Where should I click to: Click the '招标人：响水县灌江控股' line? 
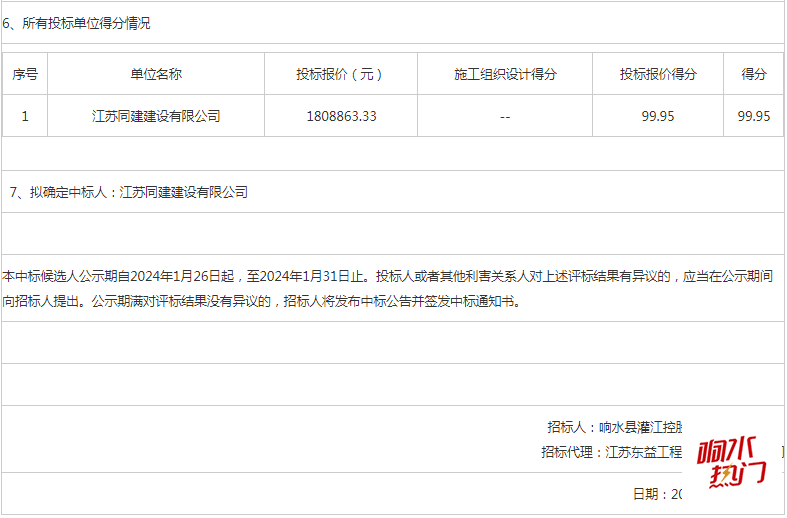click(x=614, y=427)
